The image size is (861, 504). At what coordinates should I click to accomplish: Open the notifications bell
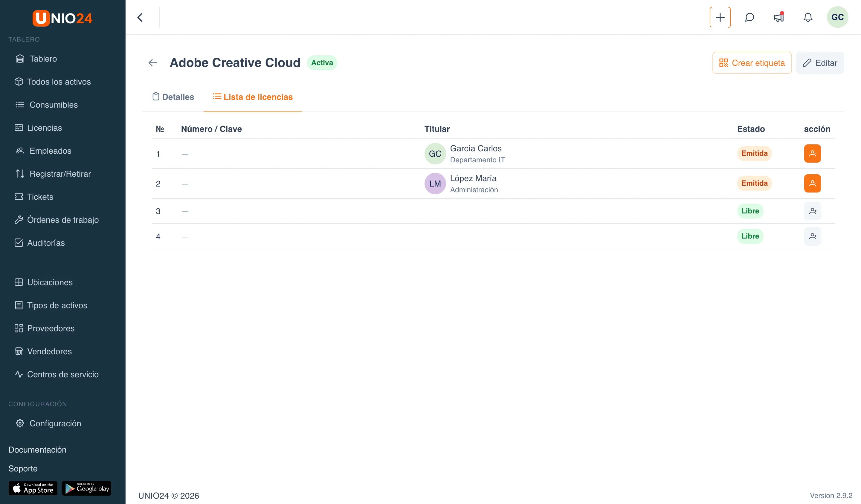point(808,17)
